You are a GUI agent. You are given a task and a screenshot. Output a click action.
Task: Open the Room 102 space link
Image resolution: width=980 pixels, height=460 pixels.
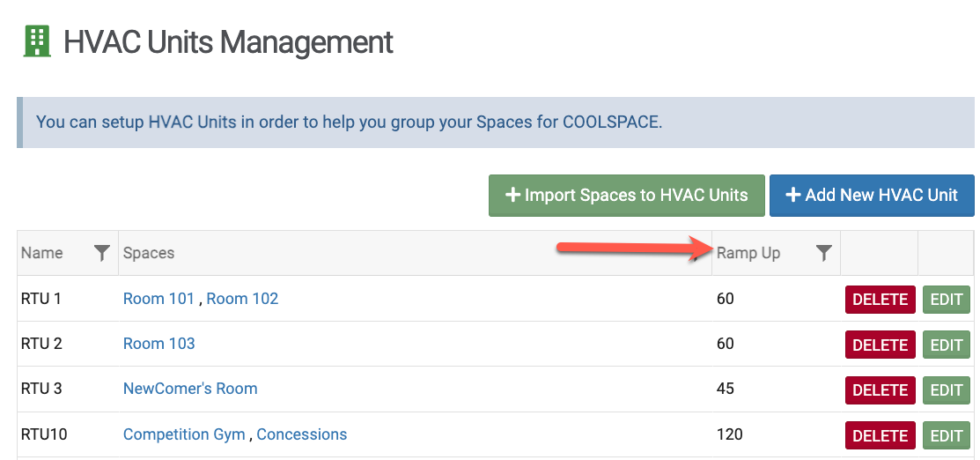tap(242, 299)
